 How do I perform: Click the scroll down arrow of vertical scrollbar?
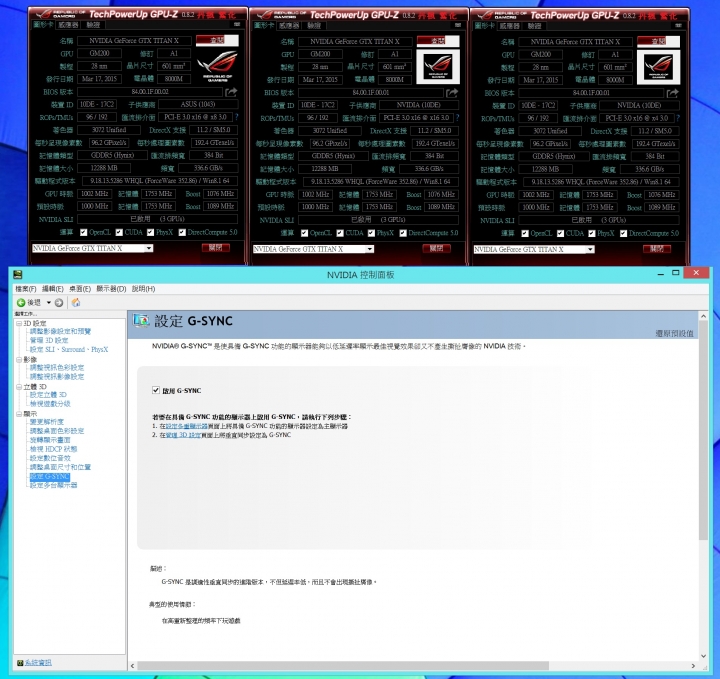pyautogui.click(x=703, y=657)
